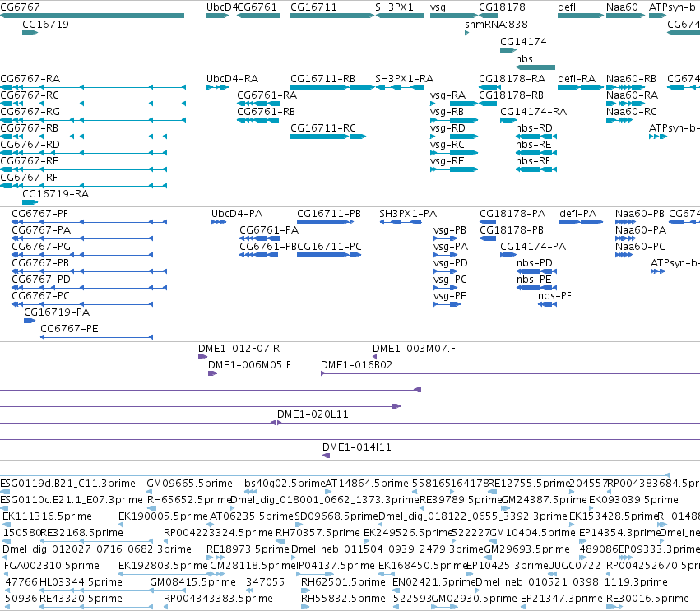The width and height of the screenshot is (700, 611).
Task: Open transcript CG6767-RF
Action: 83,186
